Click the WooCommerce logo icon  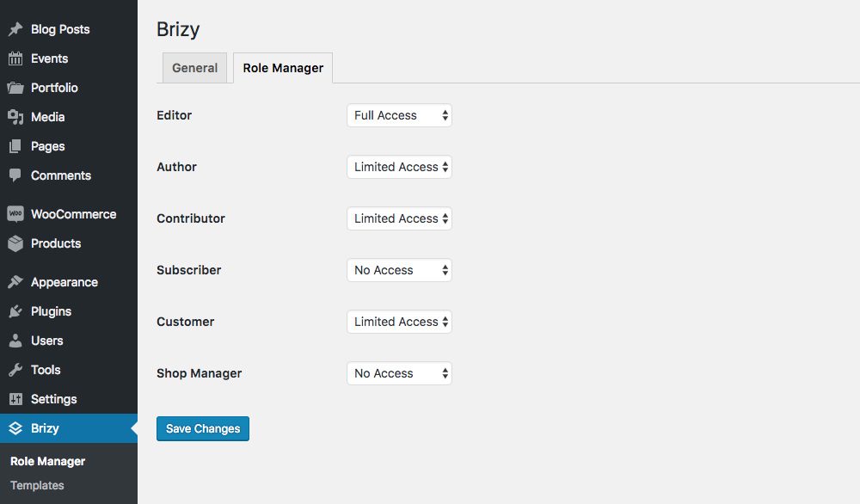[x=15, y=214]
